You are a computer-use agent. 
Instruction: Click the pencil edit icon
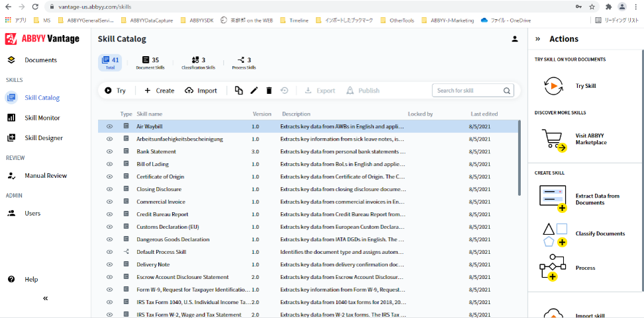pos(253,91)
